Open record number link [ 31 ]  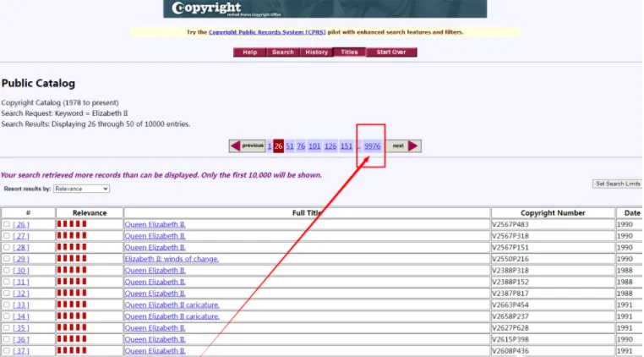[x=21, y=283]
